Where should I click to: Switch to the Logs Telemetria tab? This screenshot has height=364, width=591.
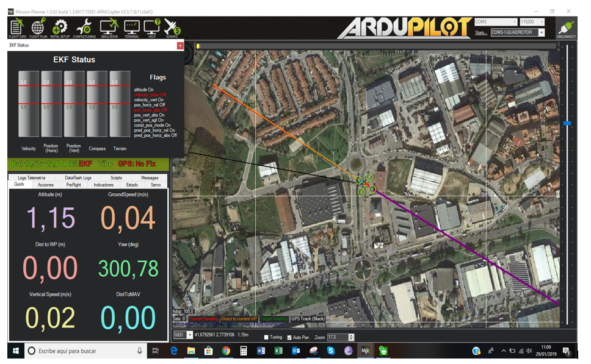tap(32, 177)
